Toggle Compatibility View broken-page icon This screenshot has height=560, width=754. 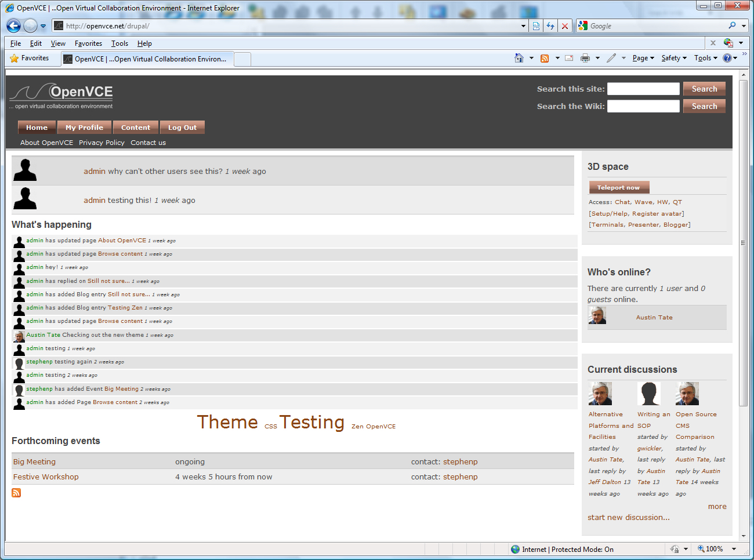(x=536, y=26)
